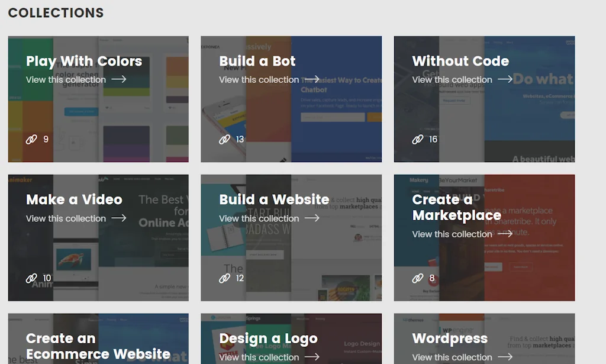Click the COLLECTIONS page heading
606x364 pixels.
(x=56, y=12)
